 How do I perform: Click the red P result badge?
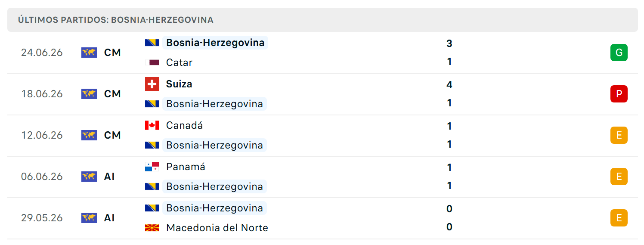(x=619, y=94)
